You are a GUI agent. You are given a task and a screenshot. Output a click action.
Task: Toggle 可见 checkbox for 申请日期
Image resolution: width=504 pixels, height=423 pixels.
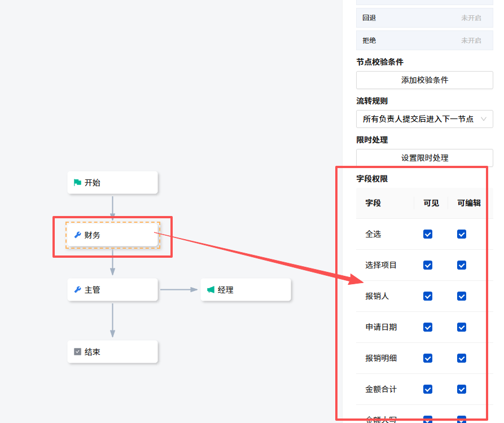[x=428, y=327]
